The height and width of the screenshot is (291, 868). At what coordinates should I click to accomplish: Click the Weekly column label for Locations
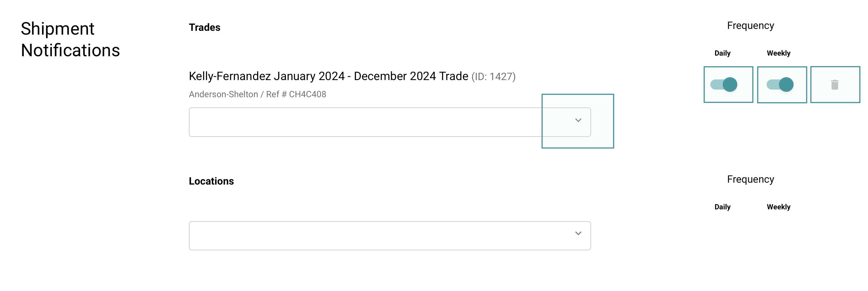point(778,207)
